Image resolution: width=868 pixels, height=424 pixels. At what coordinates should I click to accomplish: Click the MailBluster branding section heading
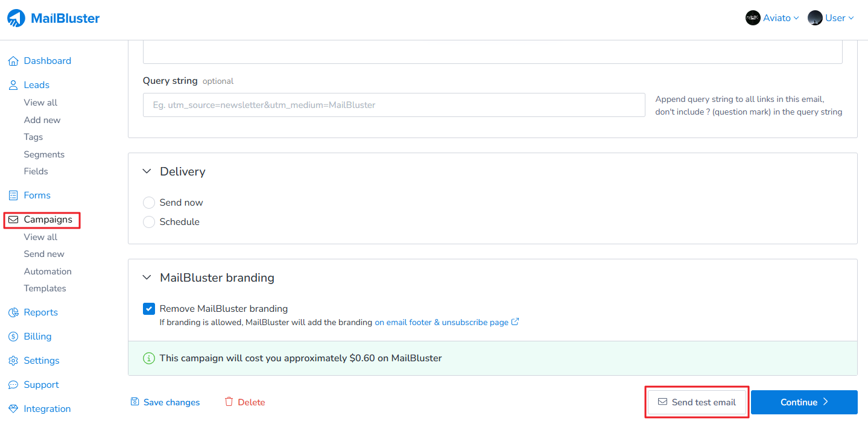[217, 278]
